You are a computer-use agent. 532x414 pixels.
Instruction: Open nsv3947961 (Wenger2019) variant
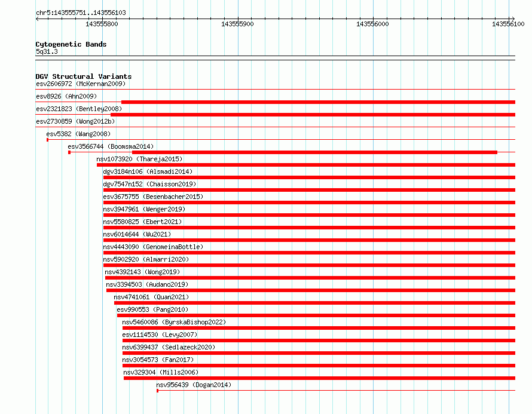(144, 209)
